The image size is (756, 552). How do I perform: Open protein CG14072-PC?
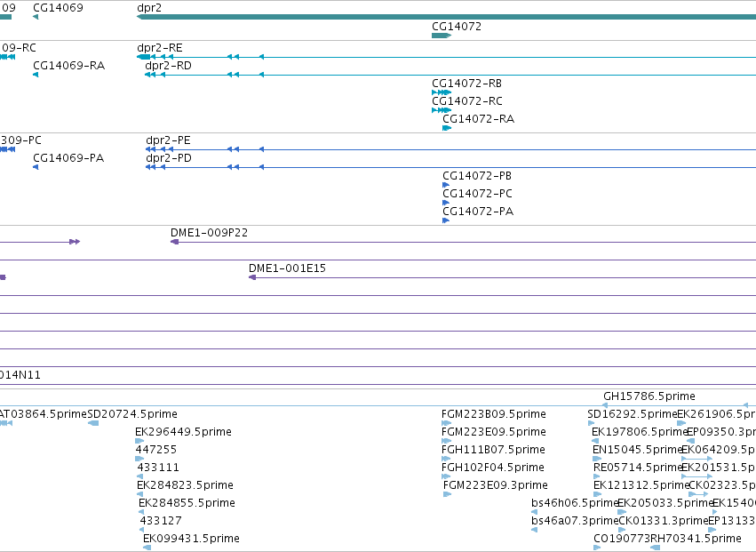[477, 194]
